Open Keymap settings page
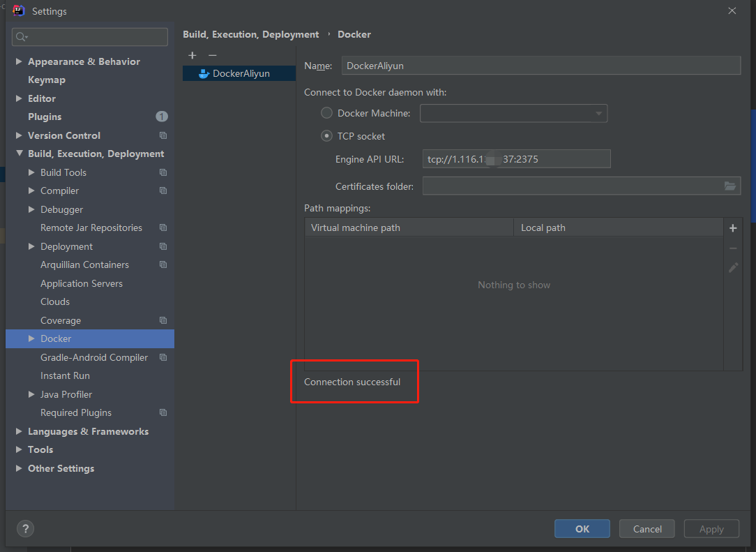Viewport: 756px width, 552px height. tap(46, 80)
